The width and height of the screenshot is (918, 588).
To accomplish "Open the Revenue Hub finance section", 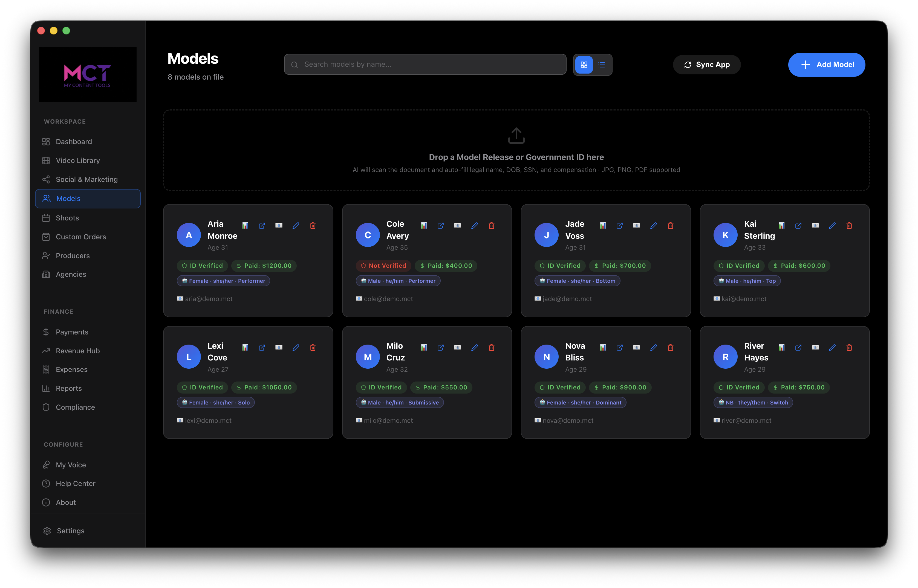I will click(77, 351).
